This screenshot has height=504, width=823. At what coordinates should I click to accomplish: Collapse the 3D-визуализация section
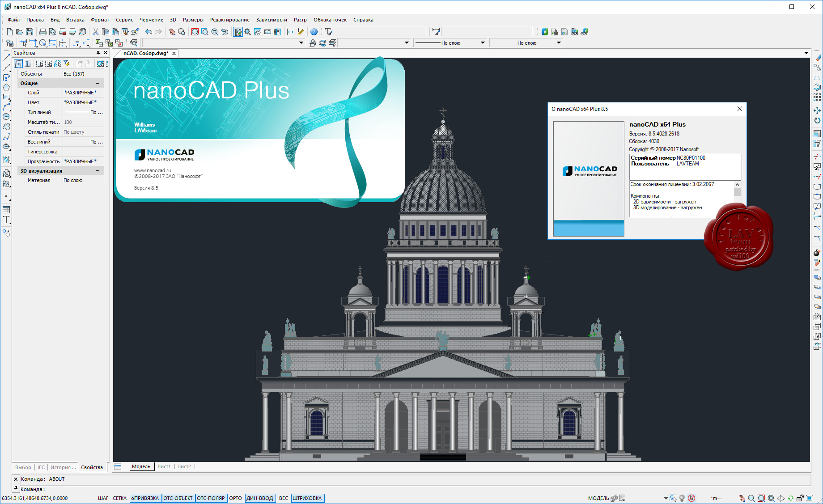98,171
